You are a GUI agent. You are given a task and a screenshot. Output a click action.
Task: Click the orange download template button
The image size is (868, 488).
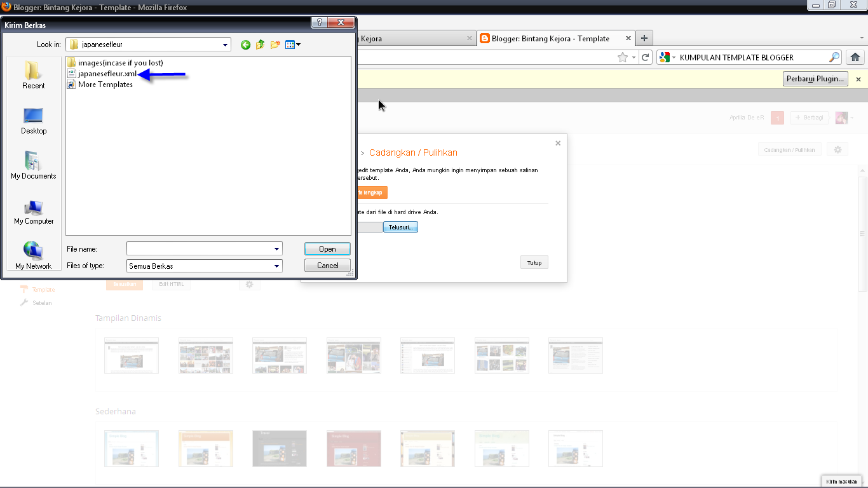[x=372, y=193]
